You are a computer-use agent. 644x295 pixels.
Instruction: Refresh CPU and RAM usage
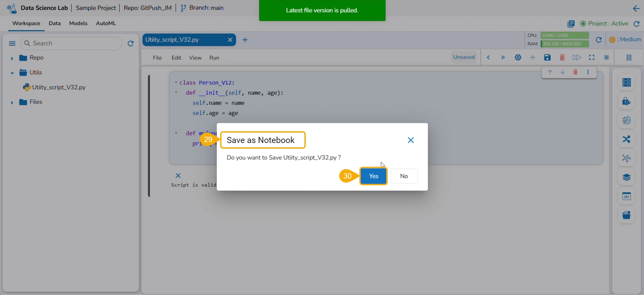tap(598, 40)
